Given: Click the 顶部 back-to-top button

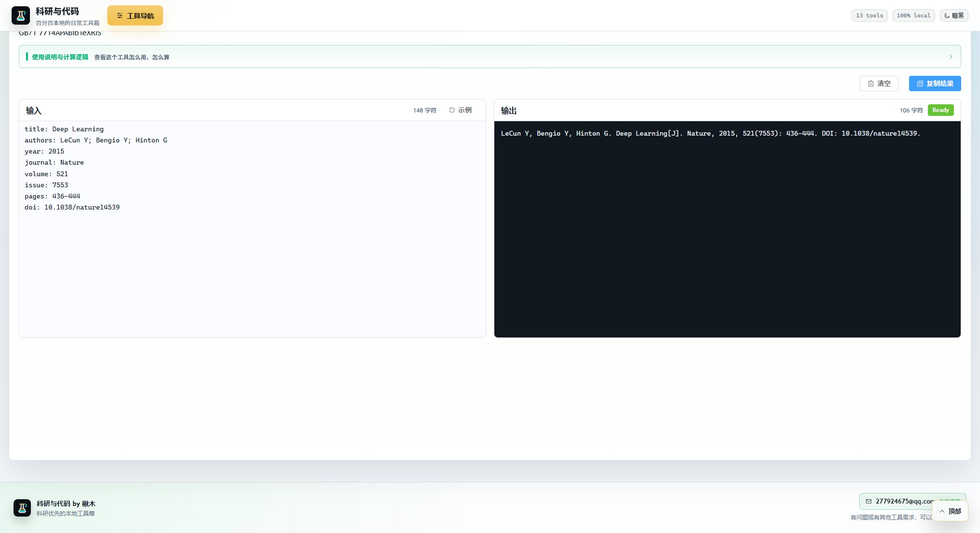Looking at the screenshot, I should [x=950, y=511].
